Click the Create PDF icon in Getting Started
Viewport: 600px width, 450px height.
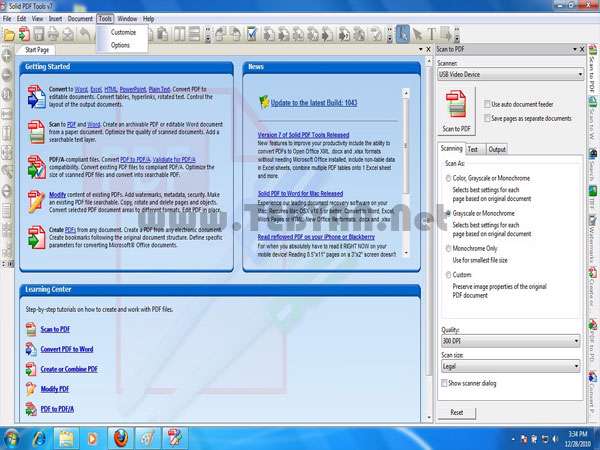click(36, 237)
